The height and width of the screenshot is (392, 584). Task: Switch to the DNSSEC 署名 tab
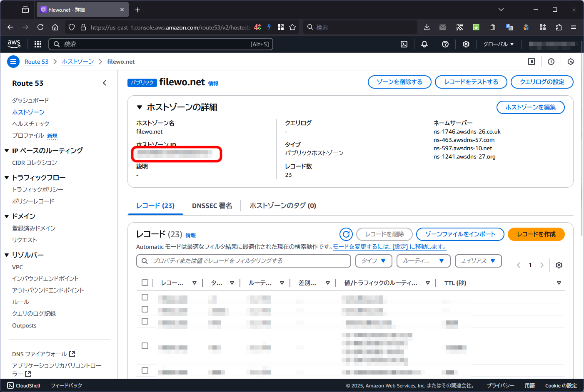pyautogui.click(x=212, y=206)
